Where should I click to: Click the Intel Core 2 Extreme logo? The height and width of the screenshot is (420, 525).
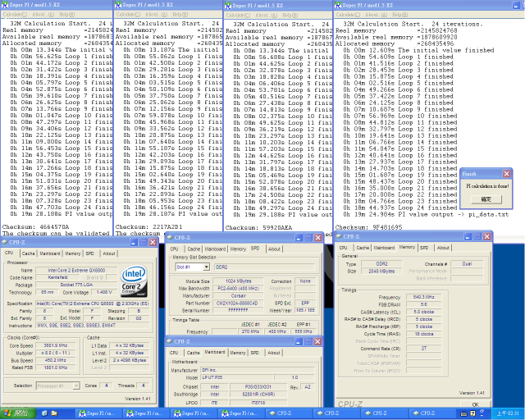tap(135, 281)
